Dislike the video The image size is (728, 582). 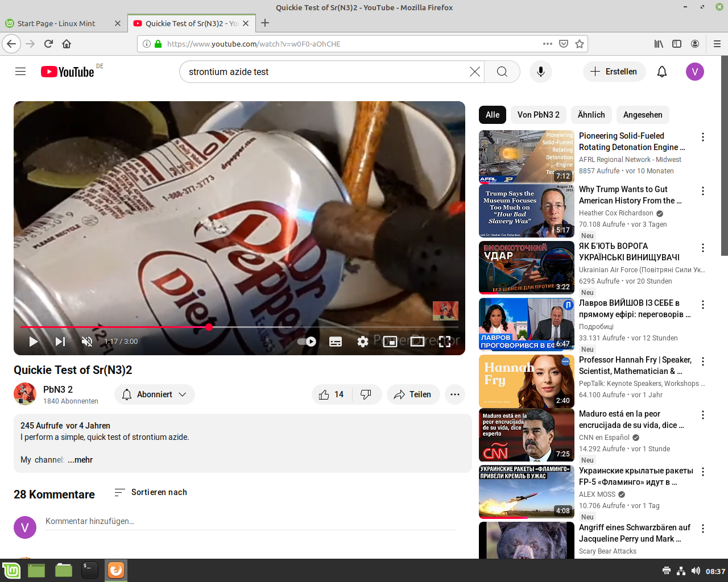coord(366,394)
